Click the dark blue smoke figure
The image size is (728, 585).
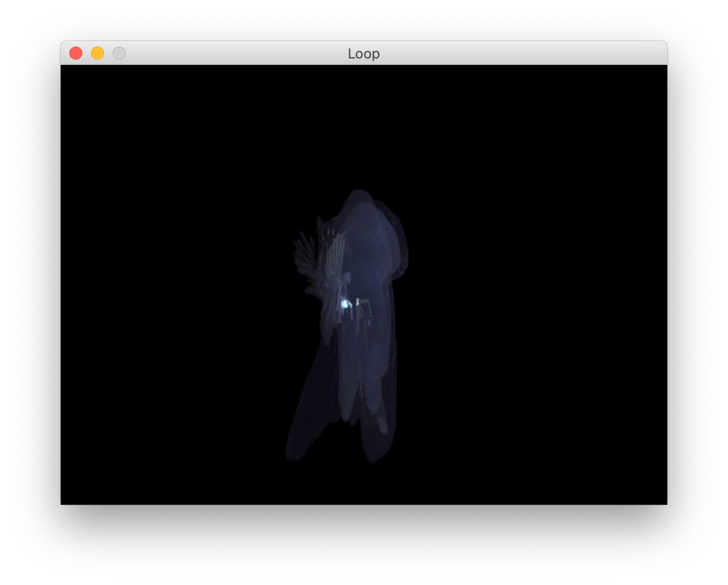(348, 326)
